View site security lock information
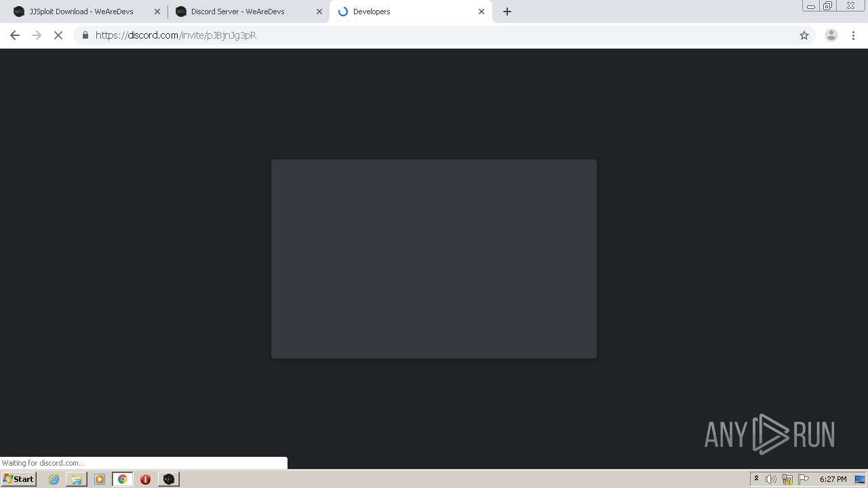Image resolution: width=868 pixels, height=488 pixels. point(85,35)
